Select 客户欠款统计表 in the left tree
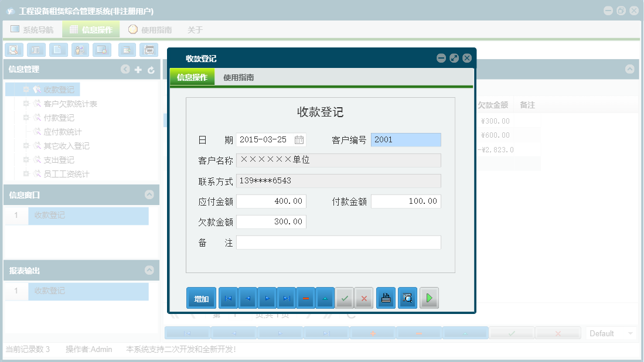The image size is (644, 362). tap(71, 104)
